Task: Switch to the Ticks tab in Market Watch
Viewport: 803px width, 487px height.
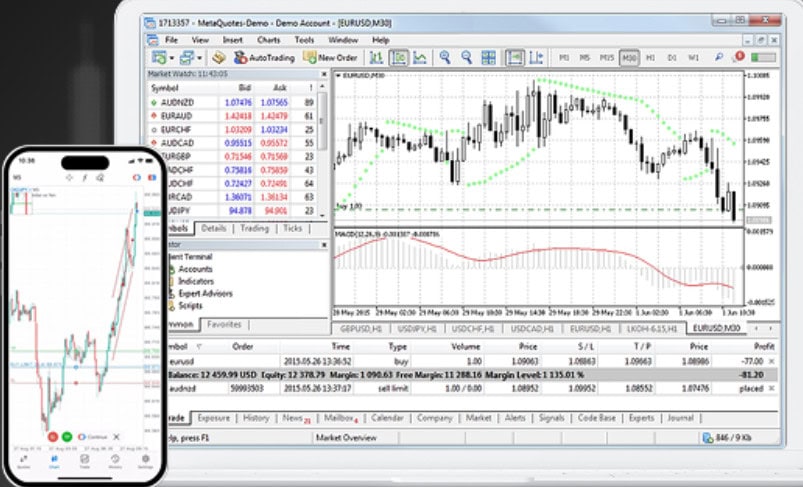Action: (292, 228)
